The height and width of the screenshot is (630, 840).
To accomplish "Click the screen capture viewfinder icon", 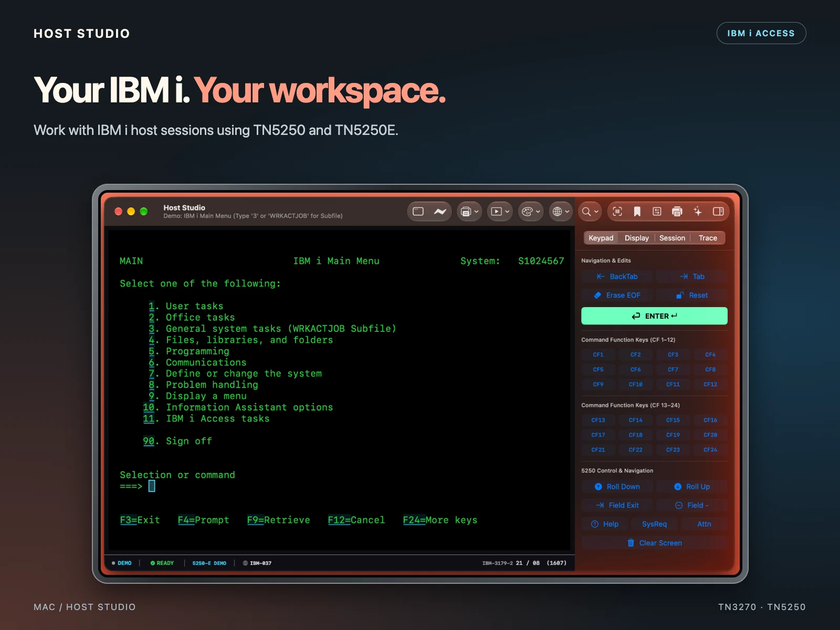I will point(617,212).
